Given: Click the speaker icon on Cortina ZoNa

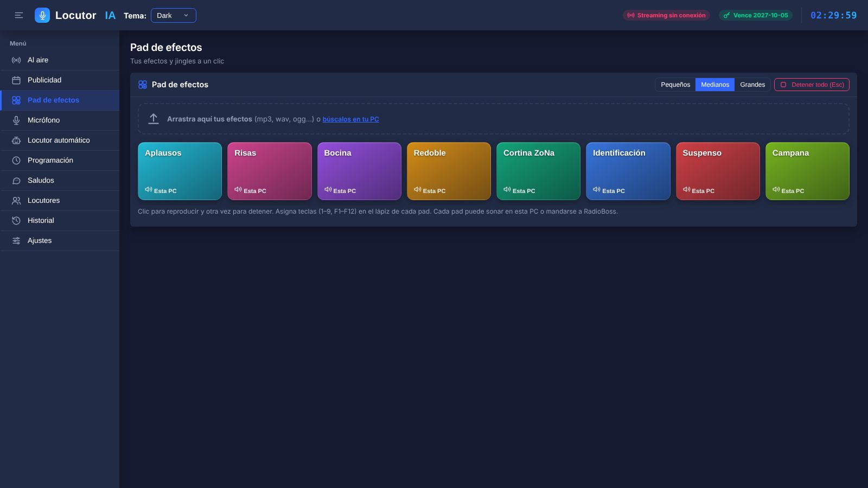Looking at the screenshot, I should click(507, 190).
